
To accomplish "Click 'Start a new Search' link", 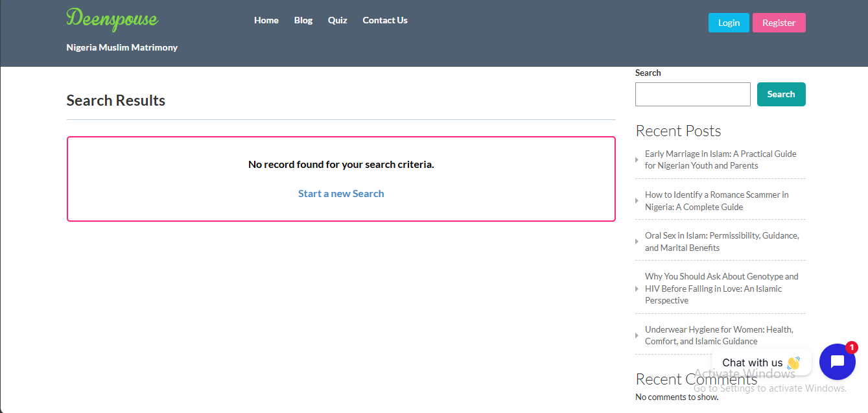I will pyautogui.click(x=341, y=193).
